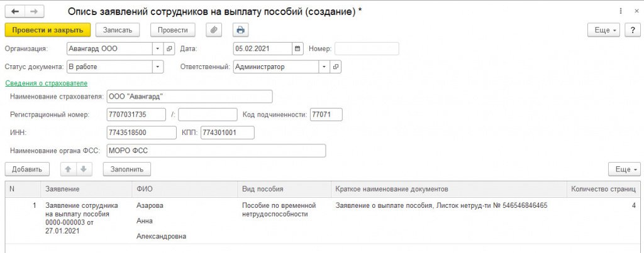Expand the Организация dropdown list
This screenshot has height=253, width=644.
click(x=157, y=49)
